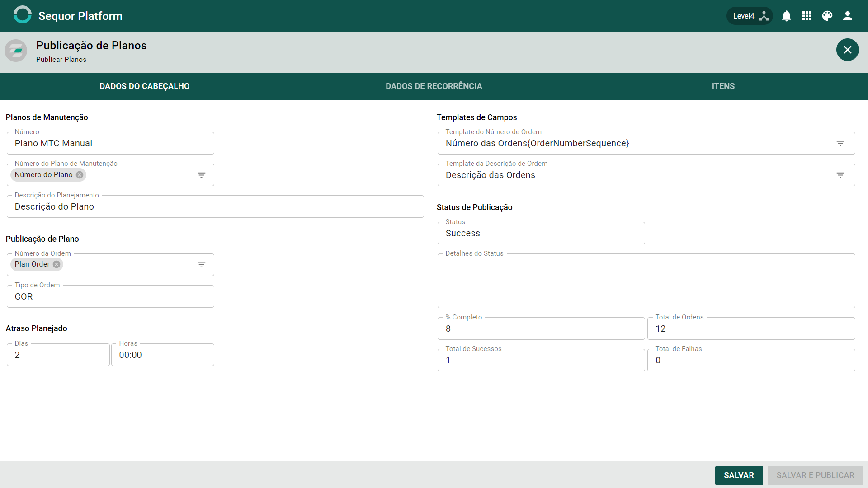The width and height of the screenshot is (868, 488).
Task: Click the Templates de Campos section heading
Action: 476,117
